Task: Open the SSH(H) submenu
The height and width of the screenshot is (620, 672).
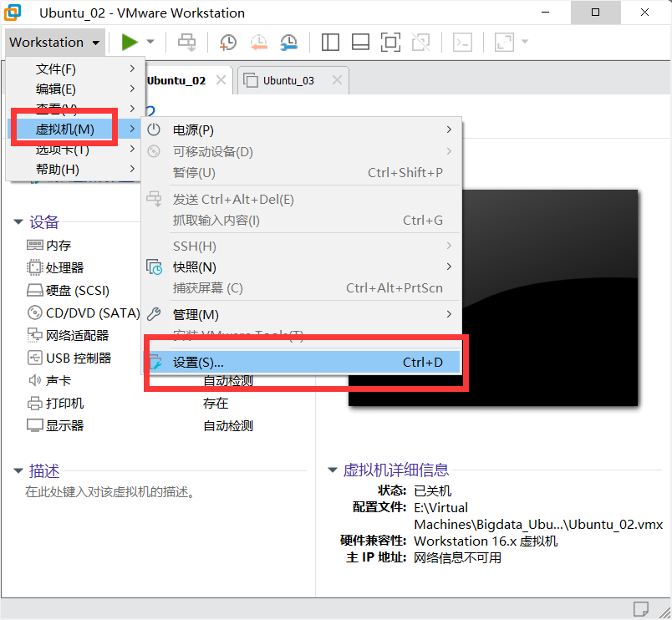Action: tap(302, 246)
